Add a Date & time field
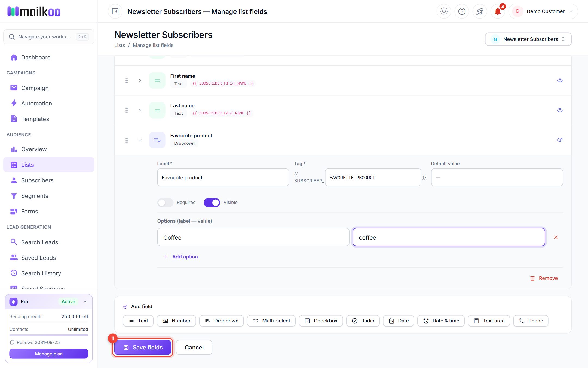Image resolution: width=588 pixels, height=368 pixels. pyautogui.click(x=441, y=321)
